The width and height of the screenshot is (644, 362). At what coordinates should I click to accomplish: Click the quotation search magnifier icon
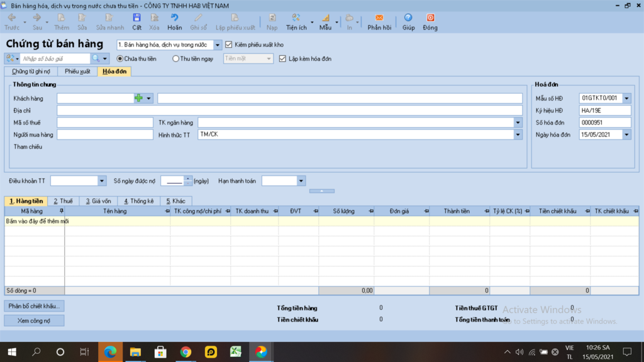pyautogui.click(x=96, y=58)
